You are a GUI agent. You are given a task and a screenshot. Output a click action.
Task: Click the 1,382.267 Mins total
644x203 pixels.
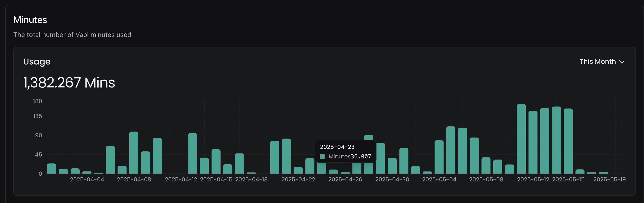click(69, 82)
